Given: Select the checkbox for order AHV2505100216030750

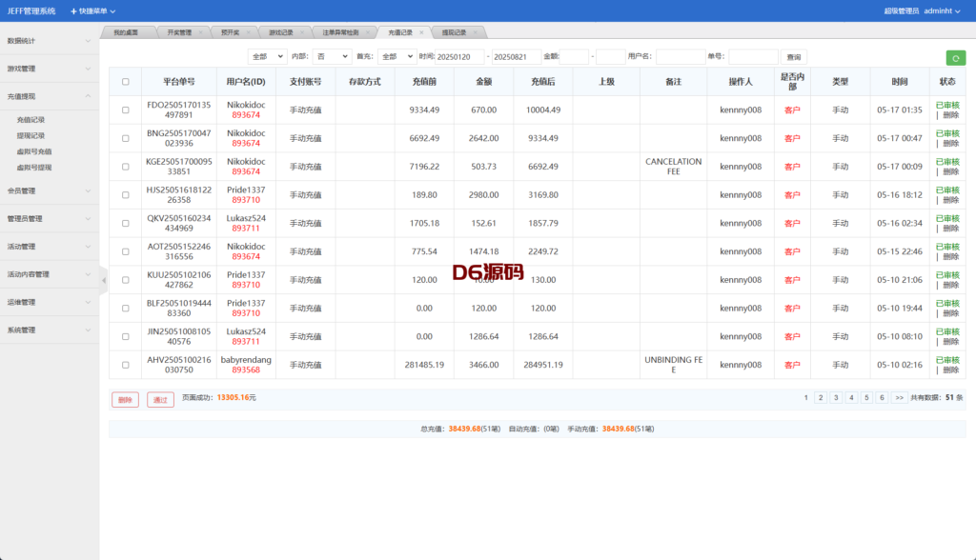Looking at the screenshot, I should pyautogui.click(x=125, y=365).
